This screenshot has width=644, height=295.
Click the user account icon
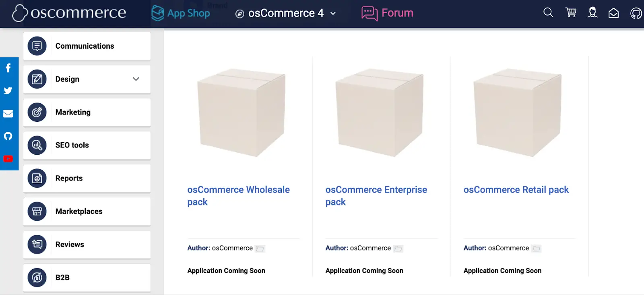[x=592, y=13]
